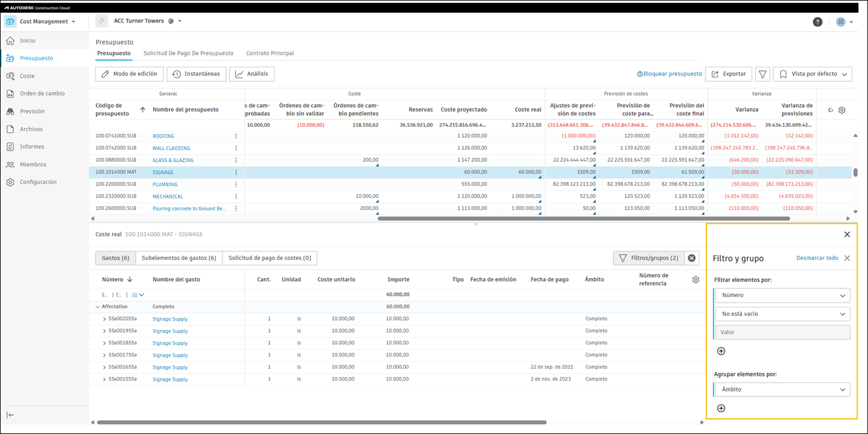Select the Gastos (6) tab
This screenshot has height=434, width=868.
tap(115, 258)
